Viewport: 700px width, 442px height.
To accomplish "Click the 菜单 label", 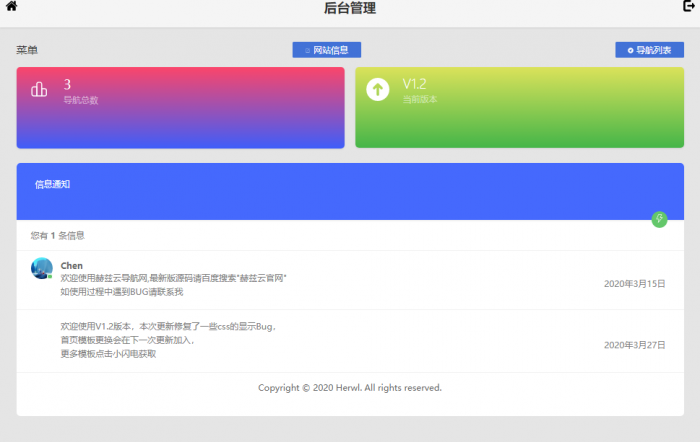I will click(x=27, y=50).
